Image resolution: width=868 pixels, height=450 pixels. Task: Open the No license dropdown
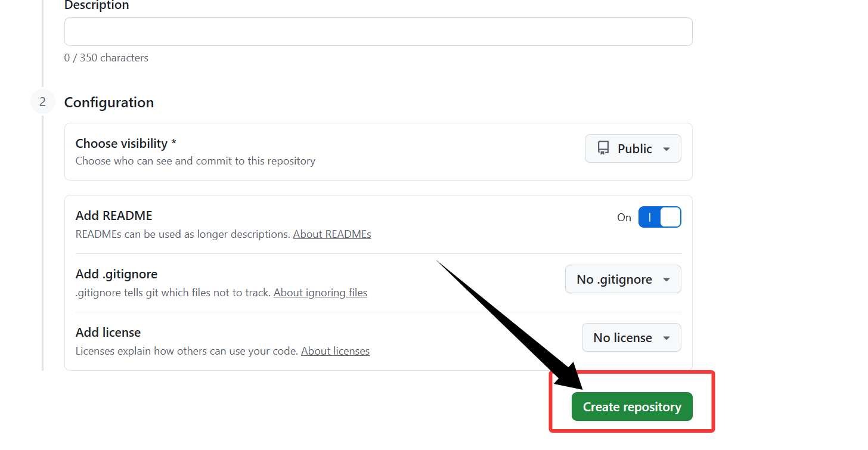[631, 337]
